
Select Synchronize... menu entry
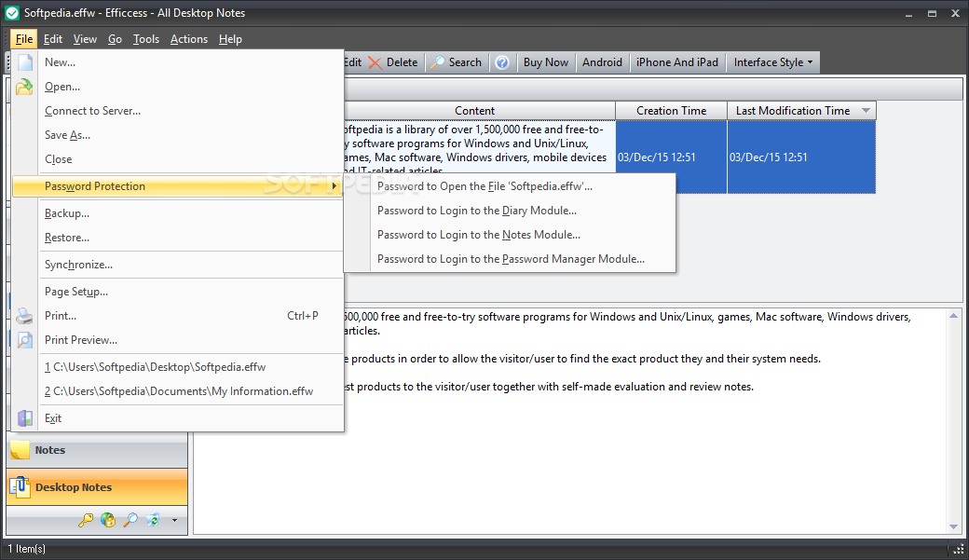178,265
